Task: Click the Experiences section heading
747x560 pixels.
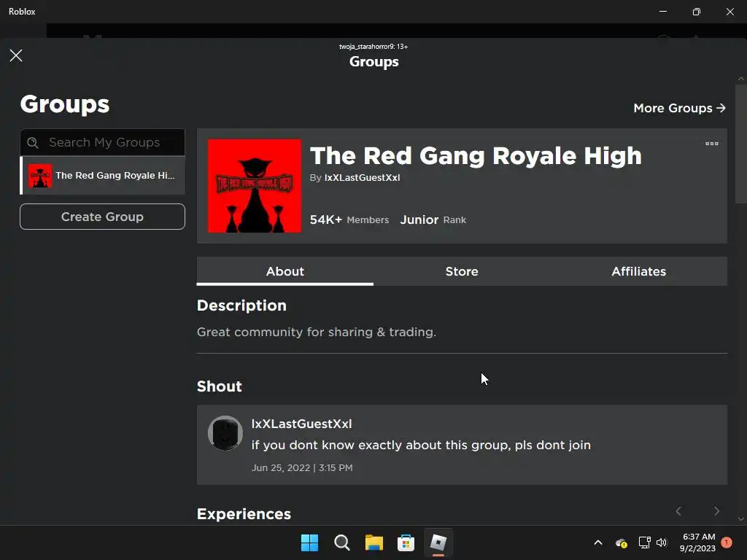Action: (244, 514)
